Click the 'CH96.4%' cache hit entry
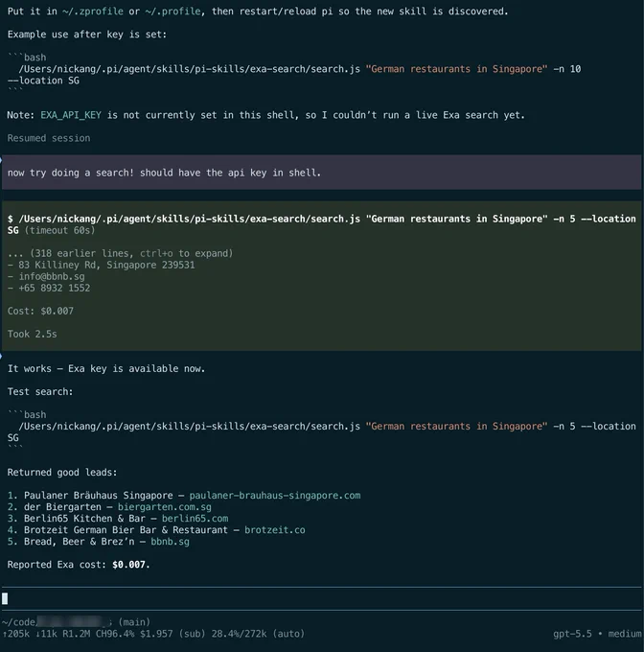This screenshot has width=644, height=652. coord(115,634)
